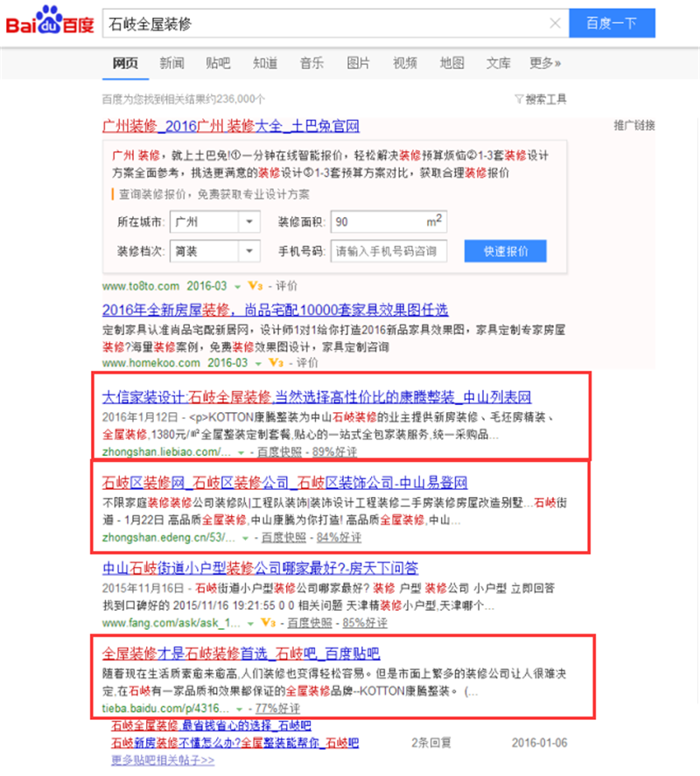This screenshot has width=700, height=776.
Task: Click the 装修面积 field with value 90
Action: point(388,221)
